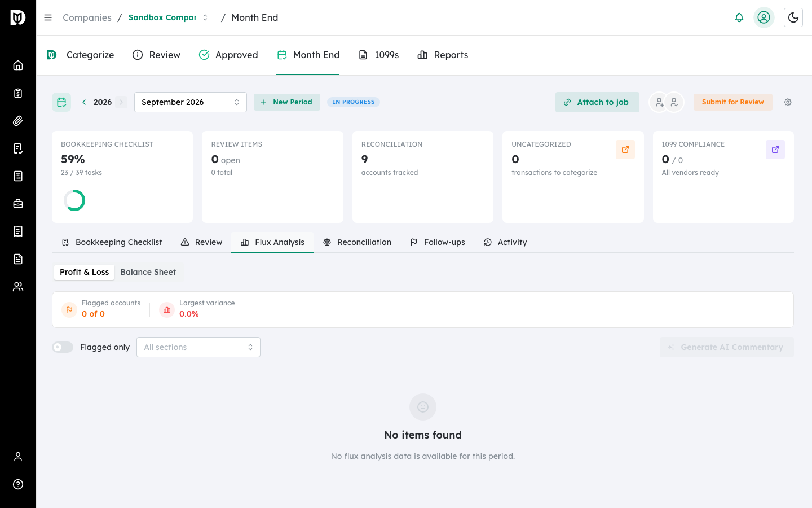812x508 pixels.
Task: Open the Categorize tab
Action: pyautogui.click(x=81, y=55)
